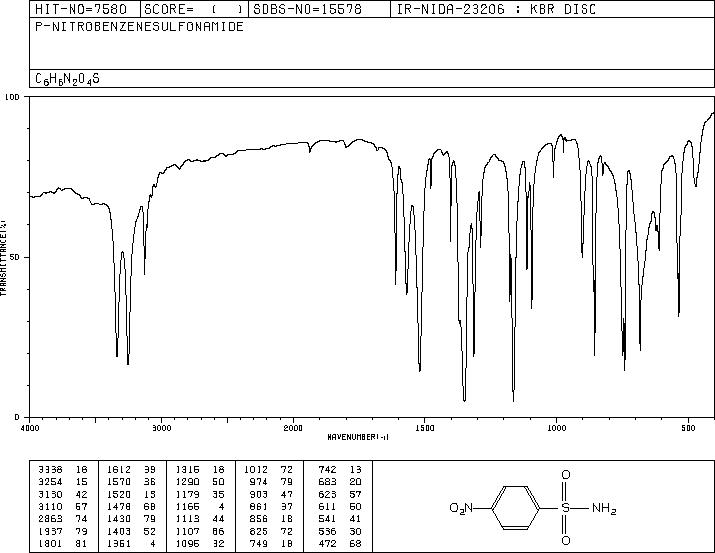715x553 pixels.
Task: Select peak table row 623 57
Action: [x=340, y=494]
